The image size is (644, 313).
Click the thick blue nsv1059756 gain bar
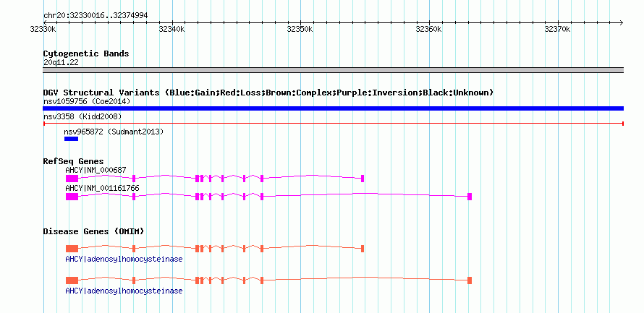pyautogui.click(x=333, y=108)
